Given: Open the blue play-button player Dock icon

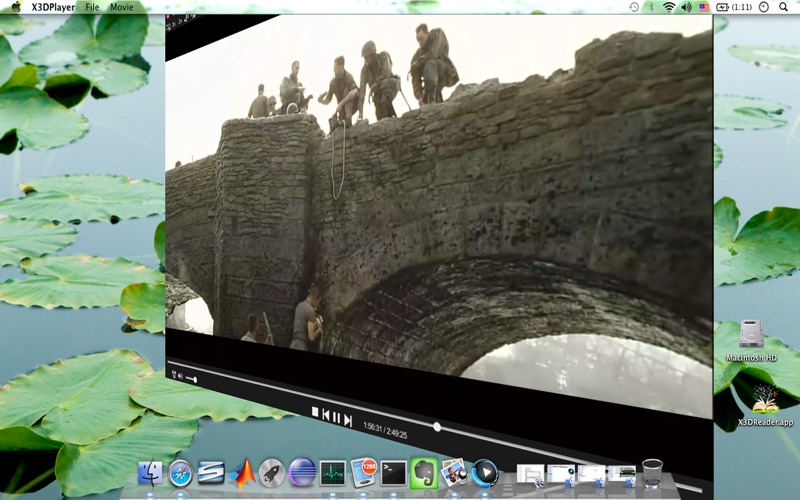Looking at the screenshot, I should click(x=485, y=472).
